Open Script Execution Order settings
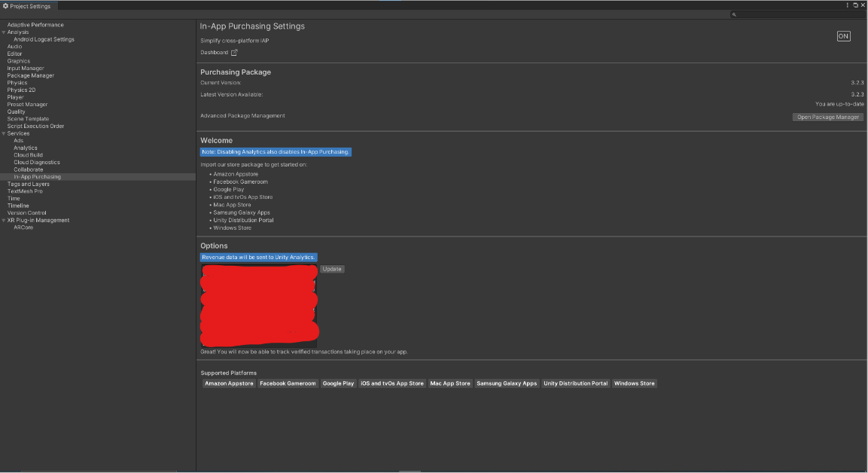The image size is (868, 473). point(35,126)
